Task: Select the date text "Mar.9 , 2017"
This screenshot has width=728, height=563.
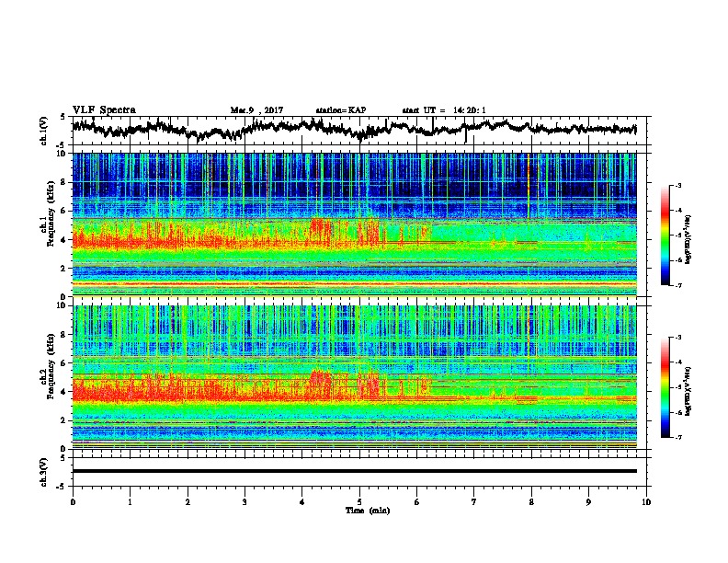Action: point(256,110)
